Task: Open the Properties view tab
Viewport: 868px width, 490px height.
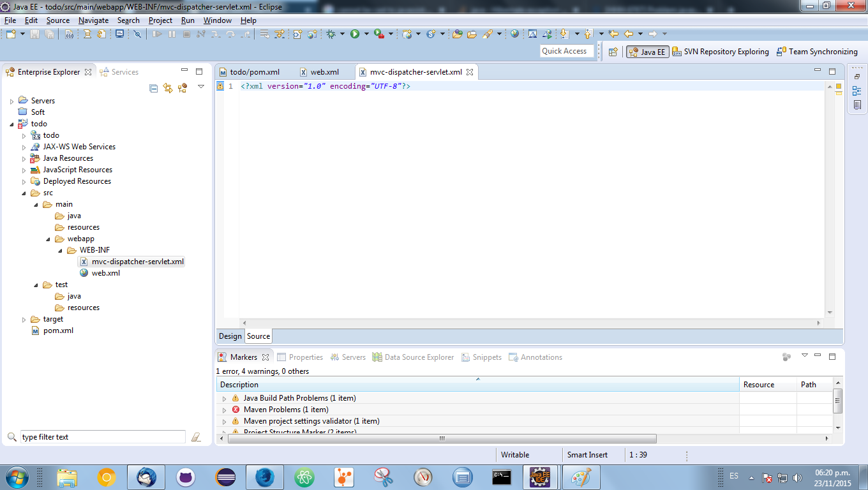Action: coord(300,357)
